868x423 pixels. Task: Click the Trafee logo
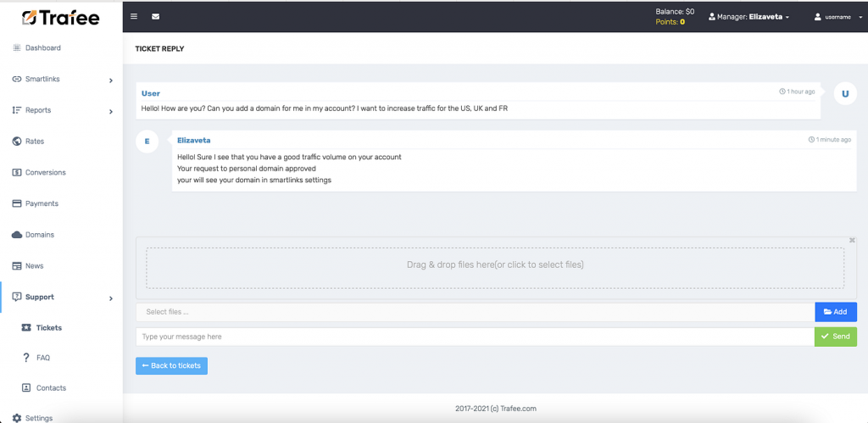point(61,18)
